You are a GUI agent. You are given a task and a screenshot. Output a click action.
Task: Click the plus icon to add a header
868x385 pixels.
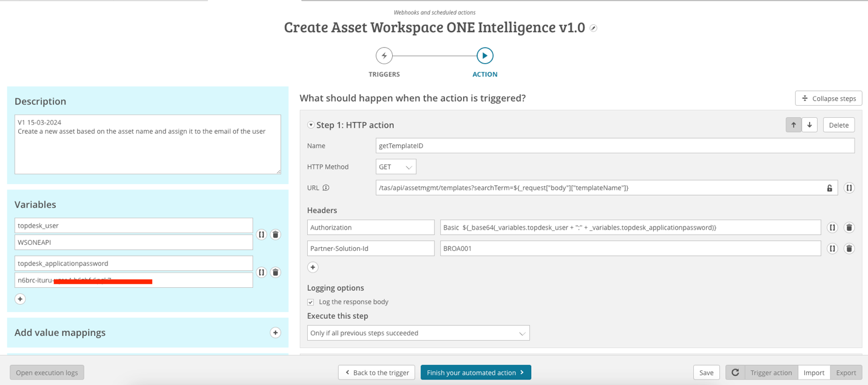coord(313,267)
